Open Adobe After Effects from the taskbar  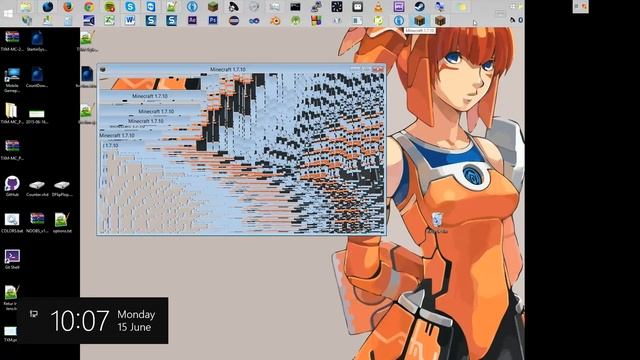point(192,20)
